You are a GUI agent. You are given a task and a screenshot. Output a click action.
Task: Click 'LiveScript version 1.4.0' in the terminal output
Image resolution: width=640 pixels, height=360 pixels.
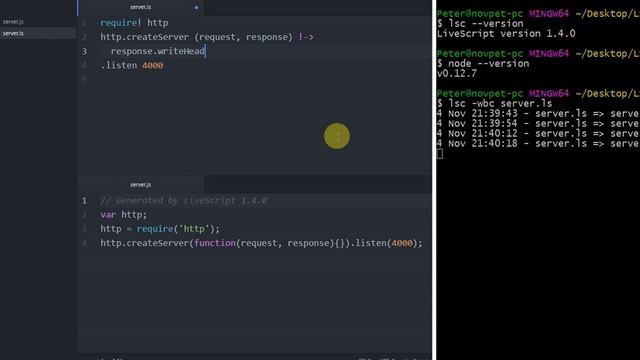pyautogui.click(x=506, y=33)
